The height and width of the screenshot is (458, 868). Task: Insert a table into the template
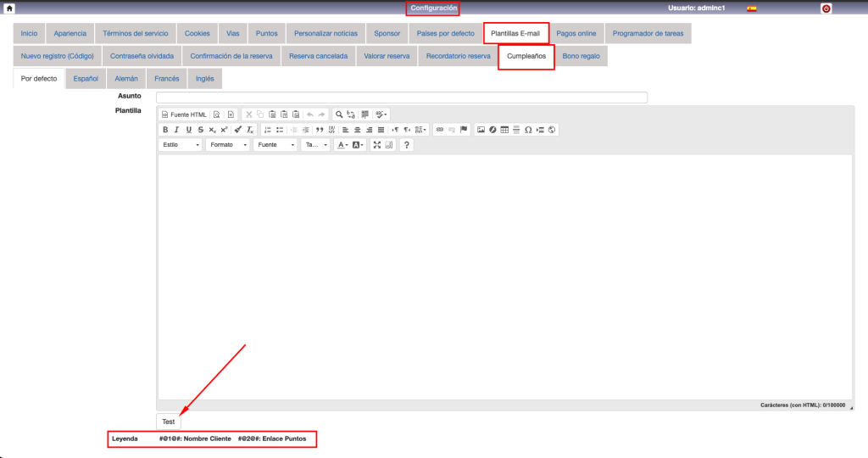(504, 130)
